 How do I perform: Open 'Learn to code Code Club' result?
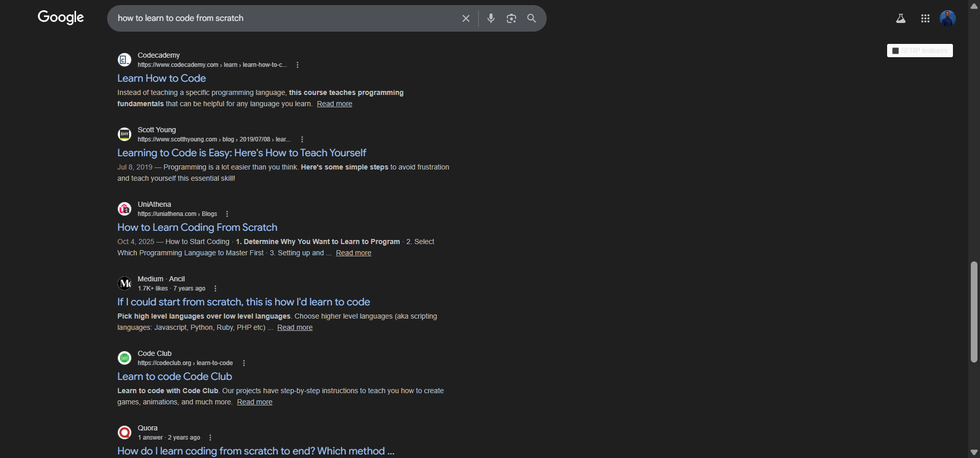pyautogui.click(x=175, y=376)
